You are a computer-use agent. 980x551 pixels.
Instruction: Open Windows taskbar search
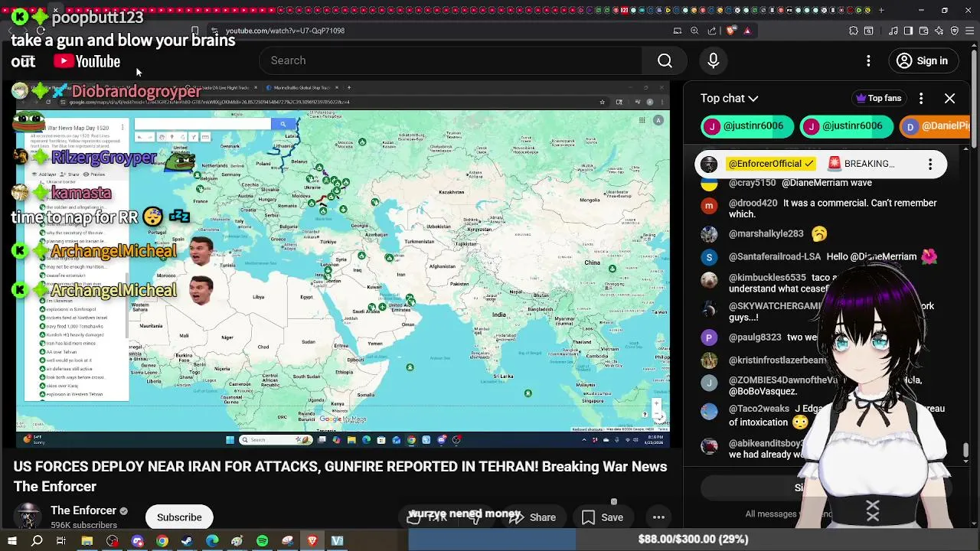pyautogui.click(x=37, y=541)
